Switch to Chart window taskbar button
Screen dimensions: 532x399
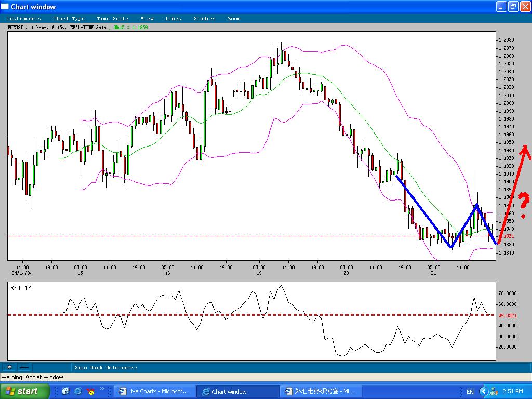(238, 391)
